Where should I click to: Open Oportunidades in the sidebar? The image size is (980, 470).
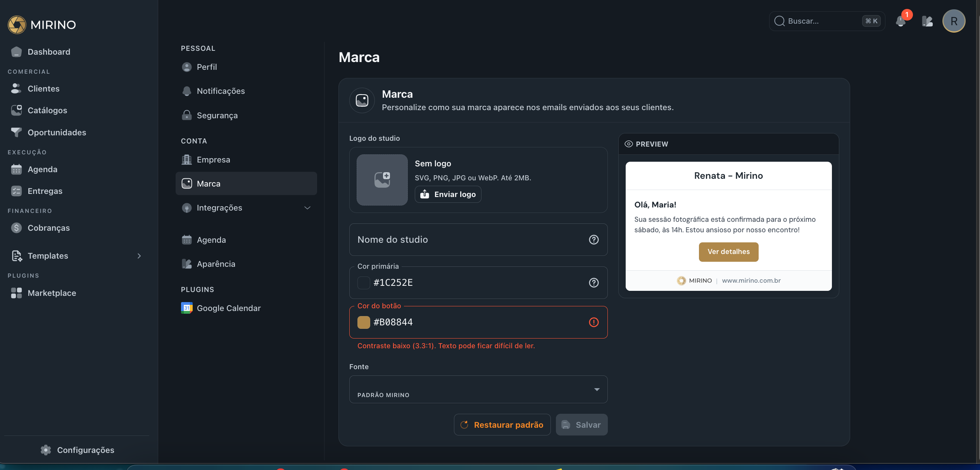coord(57,133)
